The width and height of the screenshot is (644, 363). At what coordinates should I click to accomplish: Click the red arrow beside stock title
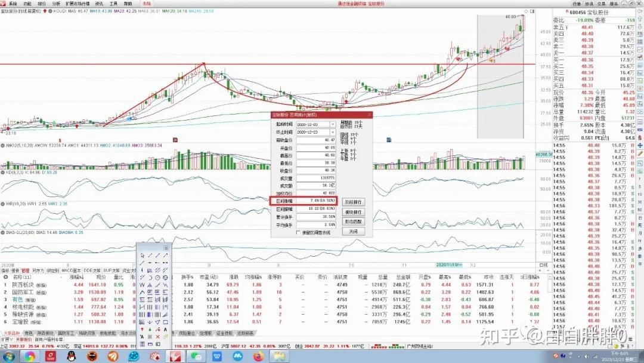(x=45, y=11)
